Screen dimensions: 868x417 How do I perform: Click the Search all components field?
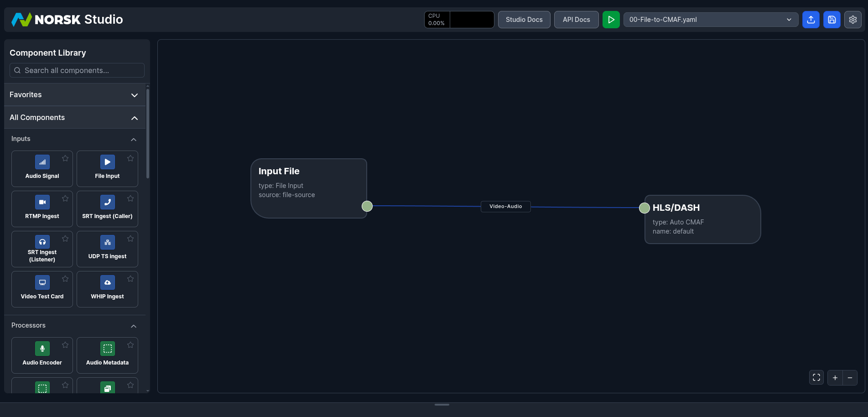(x=78, y=70)
